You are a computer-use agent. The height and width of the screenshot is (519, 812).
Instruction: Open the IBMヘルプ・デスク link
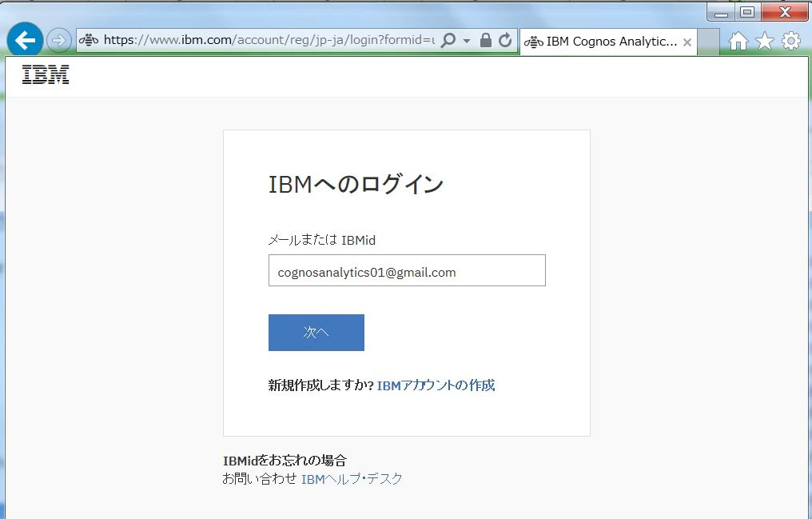tap(352, 479)
